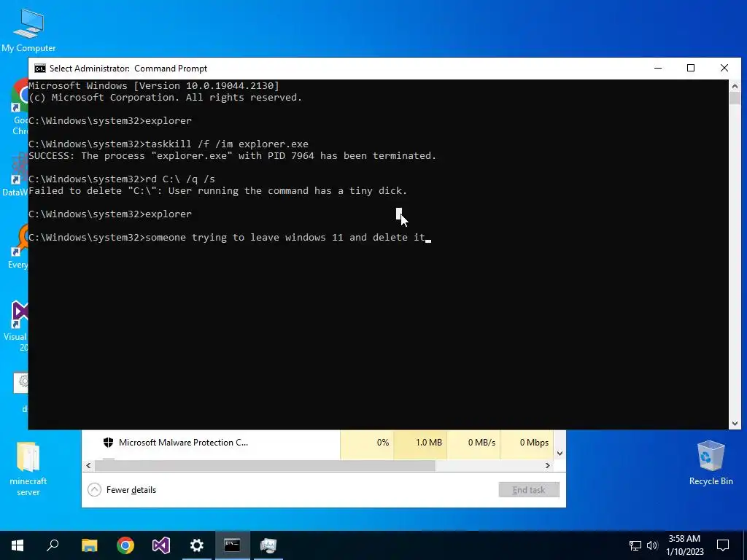This screenshot has height=560, width=747.
Task: Open the volume tray icon
Action: pos(652,545)
